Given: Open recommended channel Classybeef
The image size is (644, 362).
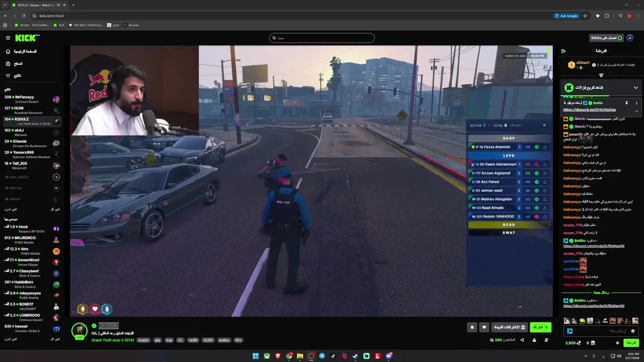Looking at the screenshot, I should click(x=32, y=273).
